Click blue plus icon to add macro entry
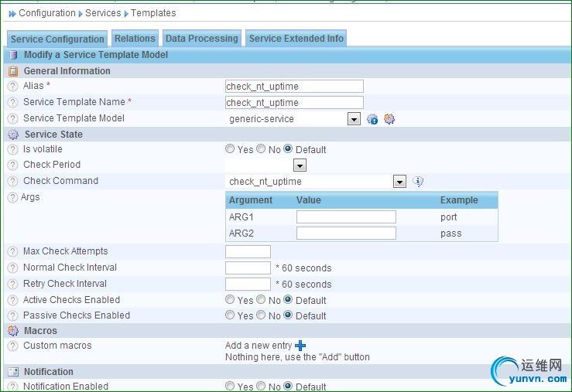Screen dimensions: 572x392 pos(300,346)
